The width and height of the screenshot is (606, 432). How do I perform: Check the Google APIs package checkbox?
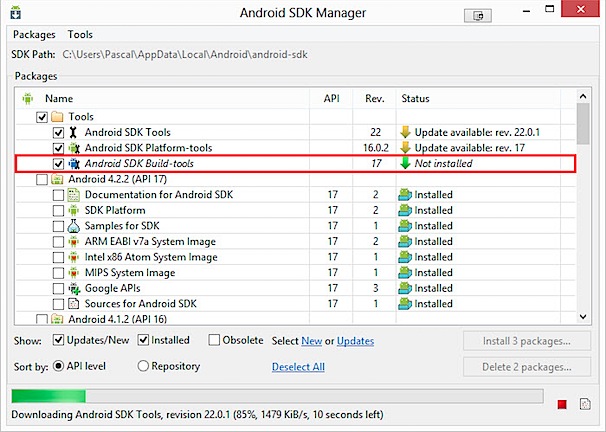pos(58,288)
